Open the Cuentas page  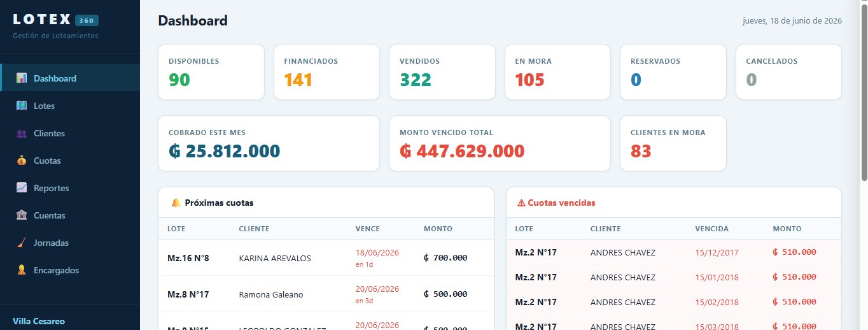tap(70, 215)
